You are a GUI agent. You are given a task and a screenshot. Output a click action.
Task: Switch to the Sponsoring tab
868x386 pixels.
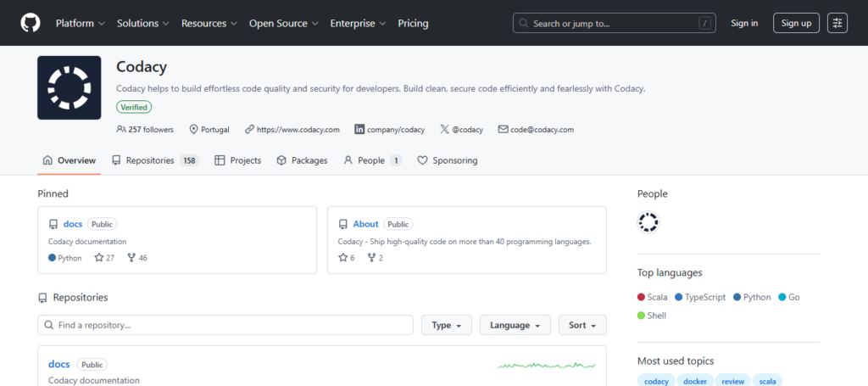point(448,160)
